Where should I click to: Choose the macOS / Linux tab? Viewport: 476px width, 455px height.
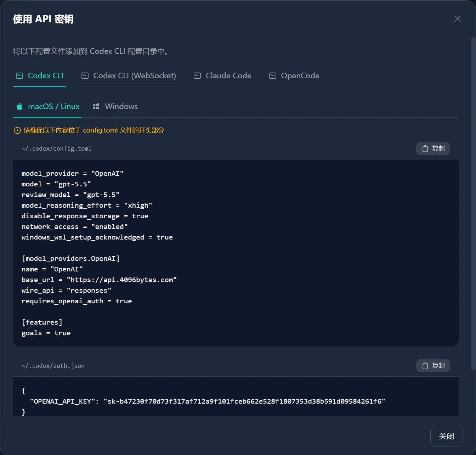point(47,106)
